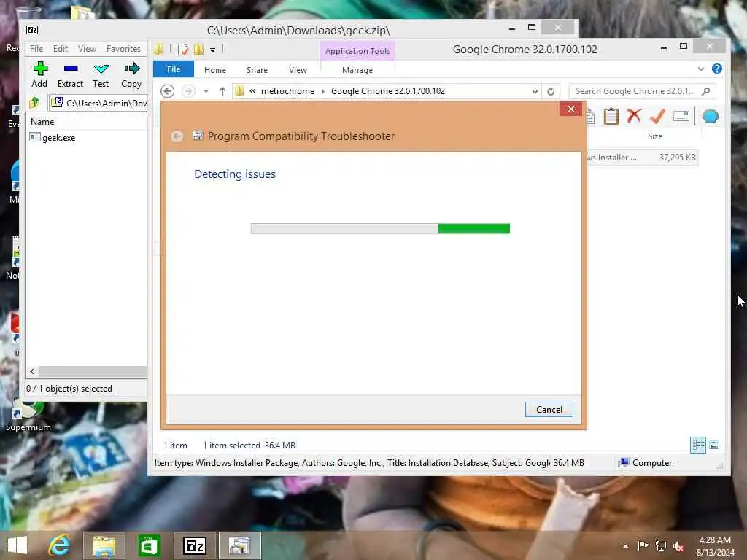Click the 7-Zip Extract button
Image resolution: width=747 pixels, height=560 pixels.
click(x=71, y=75)
